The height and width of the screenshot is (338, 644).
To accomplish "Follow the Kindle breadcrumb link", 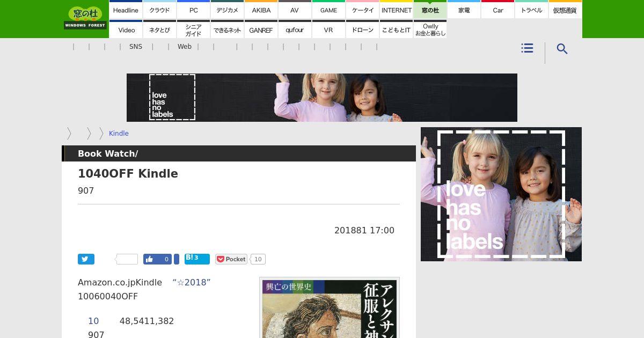I will point(119,134).
